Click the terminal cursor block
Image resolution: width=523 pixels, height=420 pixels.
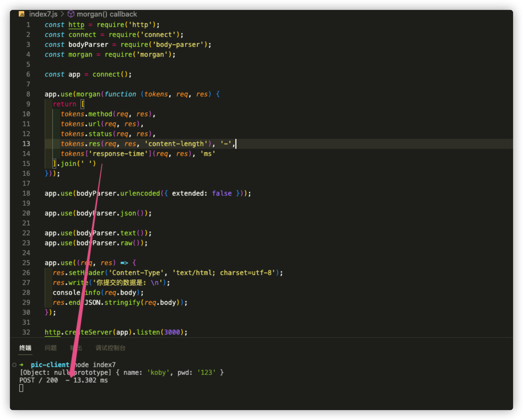21,388
